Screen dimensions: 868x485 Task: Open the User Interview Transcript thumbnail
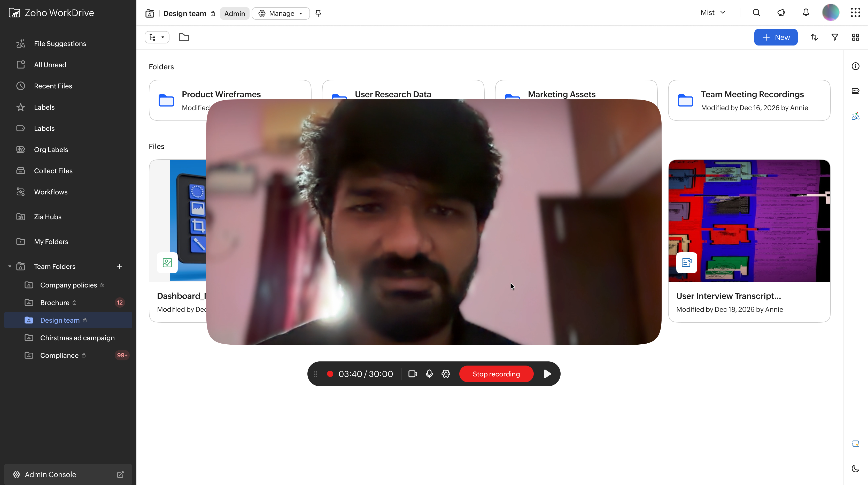(749, 221)
